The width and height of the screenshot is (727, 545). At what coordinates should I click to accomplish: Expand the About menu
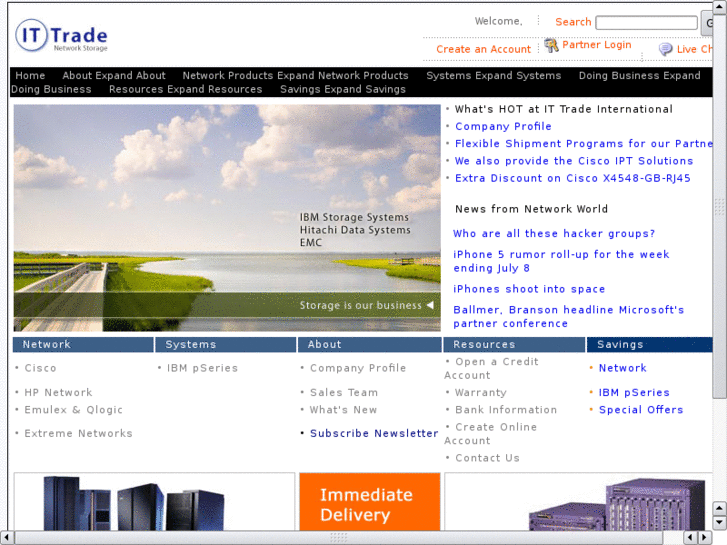coord(114,75)
